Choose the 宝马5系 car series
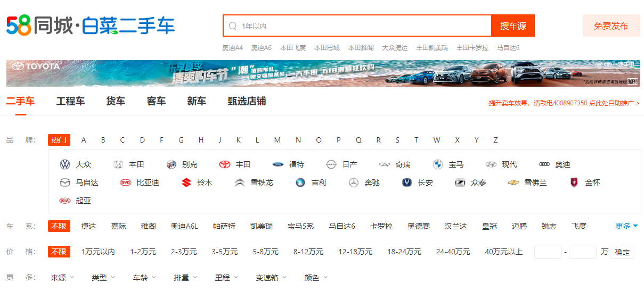The height and width of the screenshot is (291, 644). (x=300, y=226)
